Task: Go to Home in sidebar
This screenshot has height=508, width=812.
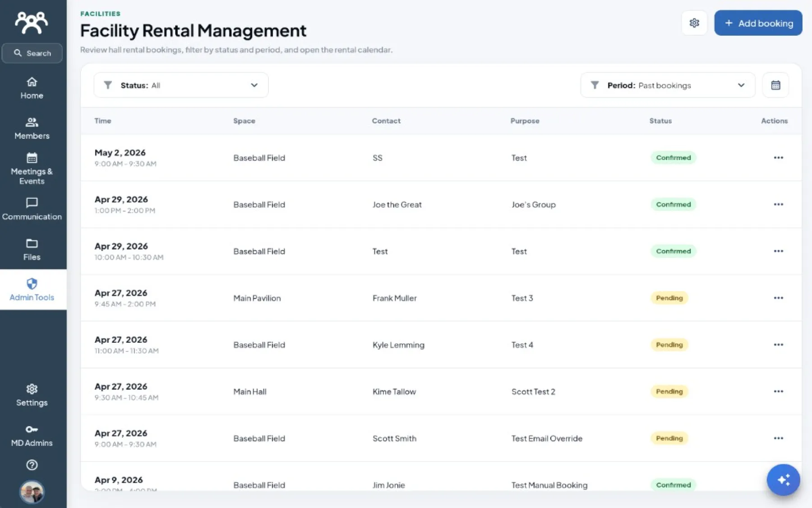Action: click(x=32, y=89)
